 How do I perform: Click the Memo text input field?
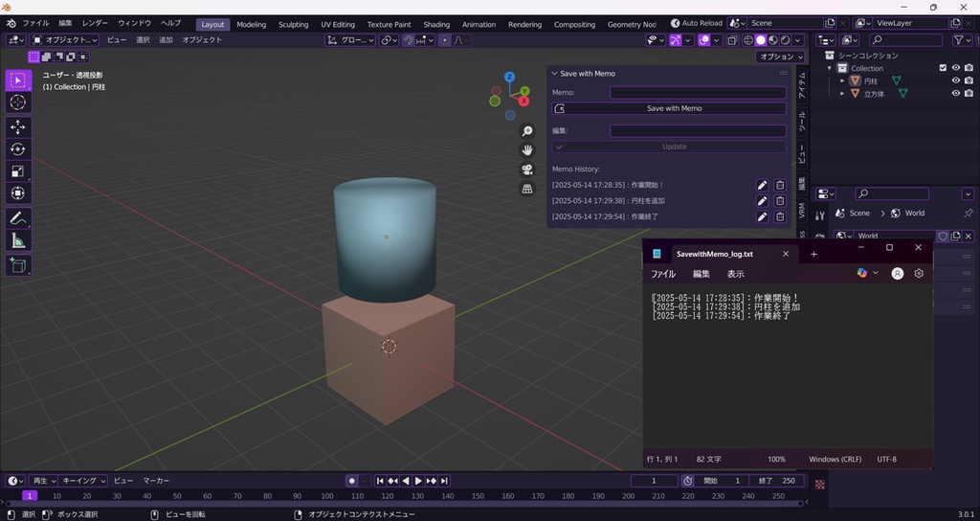point(698,93)
